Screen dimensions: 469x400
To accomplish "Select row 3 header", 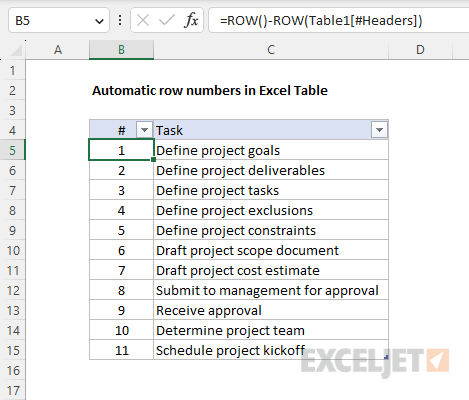I will point(13,110).
